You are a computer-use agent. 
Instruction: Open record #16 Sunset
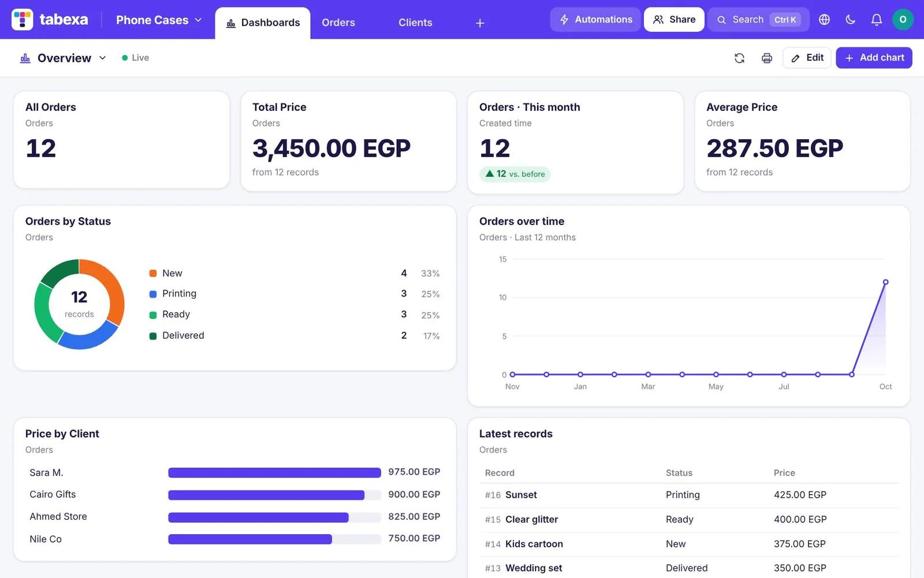tap(689, 495)
